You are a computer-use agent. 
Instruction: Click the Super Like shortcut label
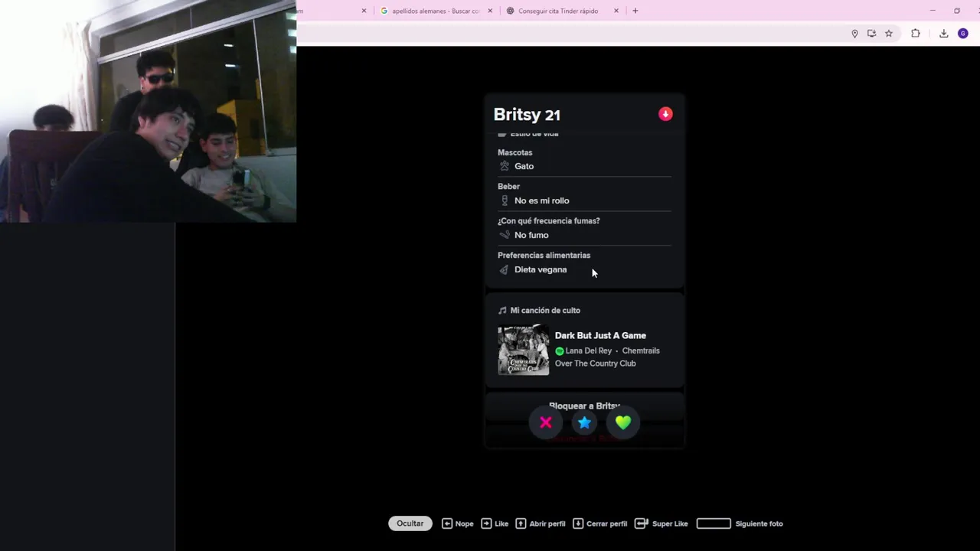pos(670,524)
